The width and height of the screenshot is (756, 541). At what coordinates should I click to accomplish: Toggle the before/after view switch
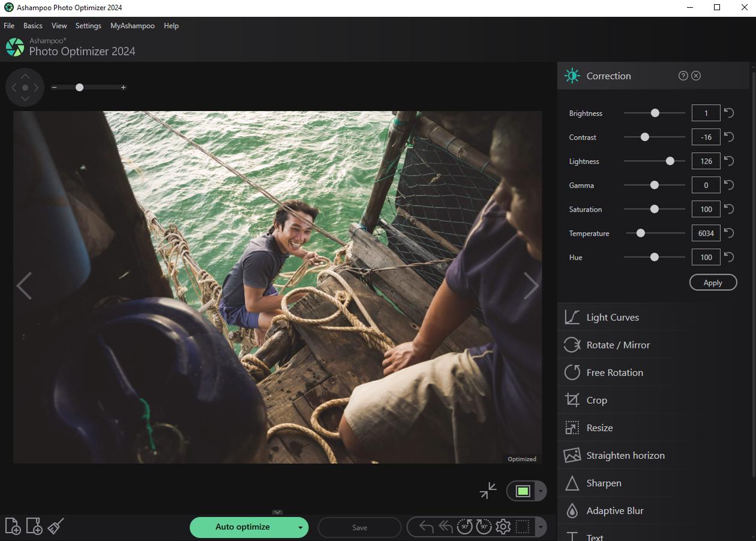click(523, 491)
